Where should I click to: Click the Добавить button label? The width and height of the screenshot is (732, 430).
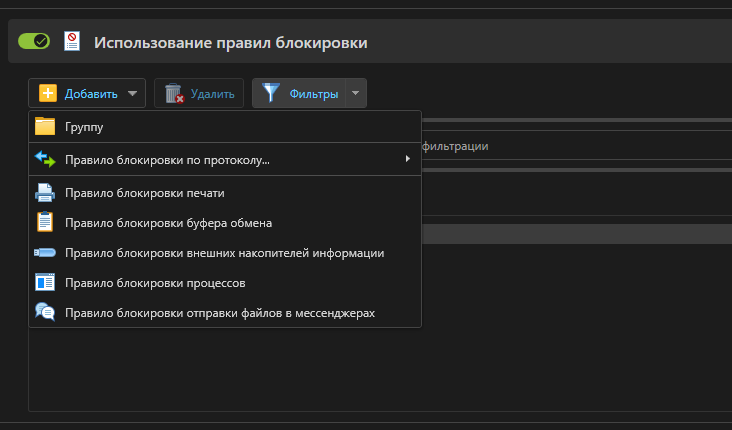click(x=91, y=94)
